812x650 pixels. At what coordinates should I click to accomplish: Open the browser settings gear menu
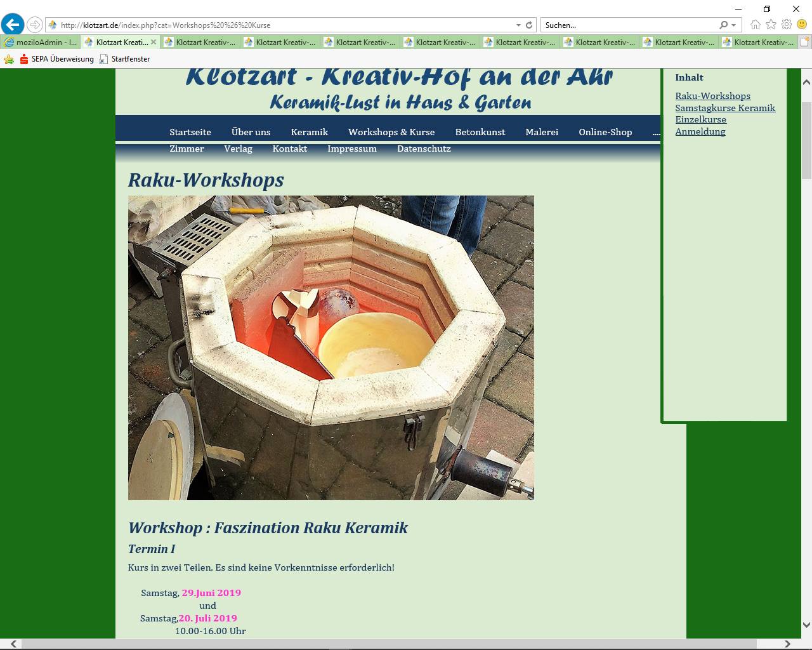coord(787,25)
